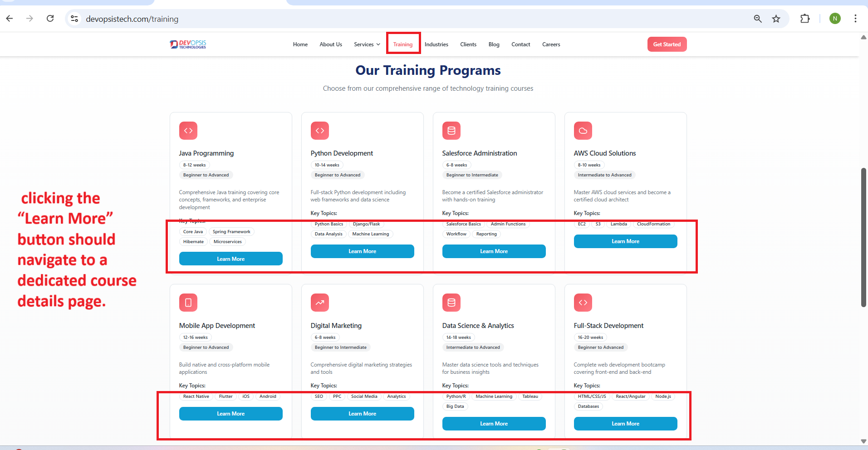The image size is (868, 450).
Task: Open the Training nav tab
Action: tap(403, 44)
